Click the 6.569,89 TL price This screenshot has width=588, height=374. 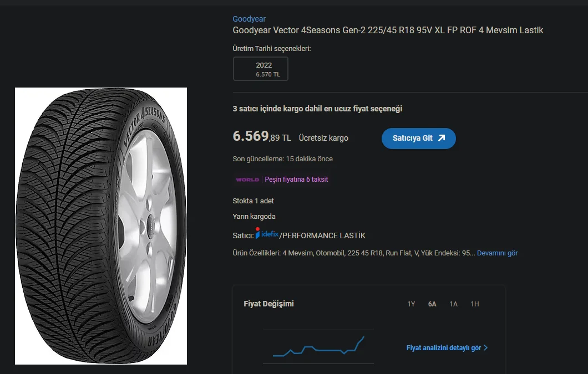click(x=262, y=137)
